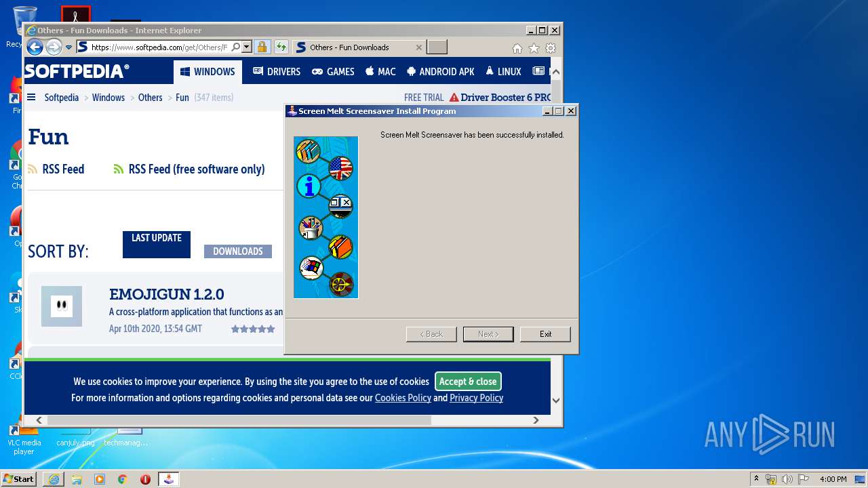Show hidden system tray icons
868x488 pixels.
click(756, 479)
